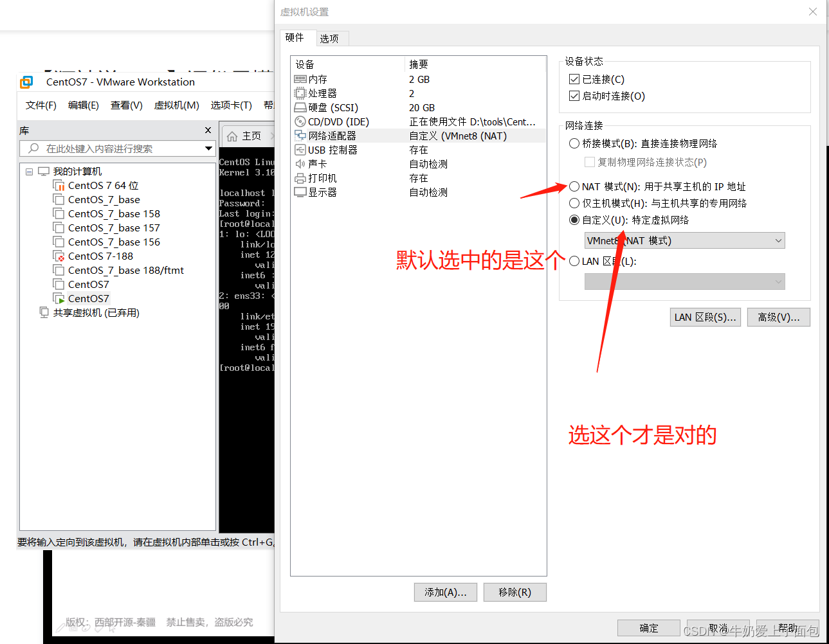Select the sound card (声卡) icon
829x644 pixels.
coord(300,164)
